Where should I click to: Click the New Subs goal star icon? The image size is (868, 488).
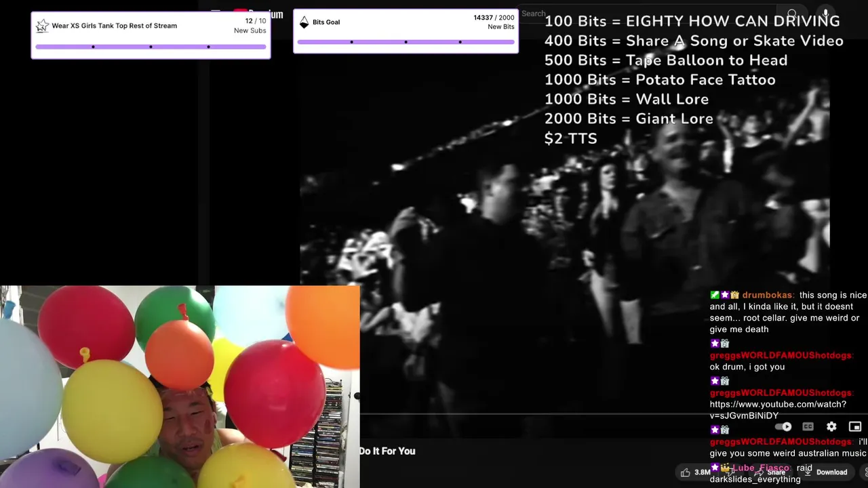pos(42,26)
